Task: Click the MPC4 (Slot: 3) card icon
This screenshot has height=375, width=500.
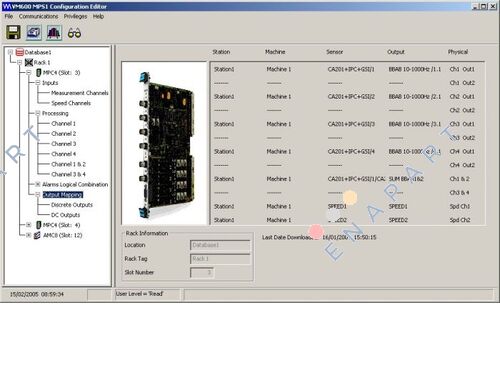Action: (39, 72)
